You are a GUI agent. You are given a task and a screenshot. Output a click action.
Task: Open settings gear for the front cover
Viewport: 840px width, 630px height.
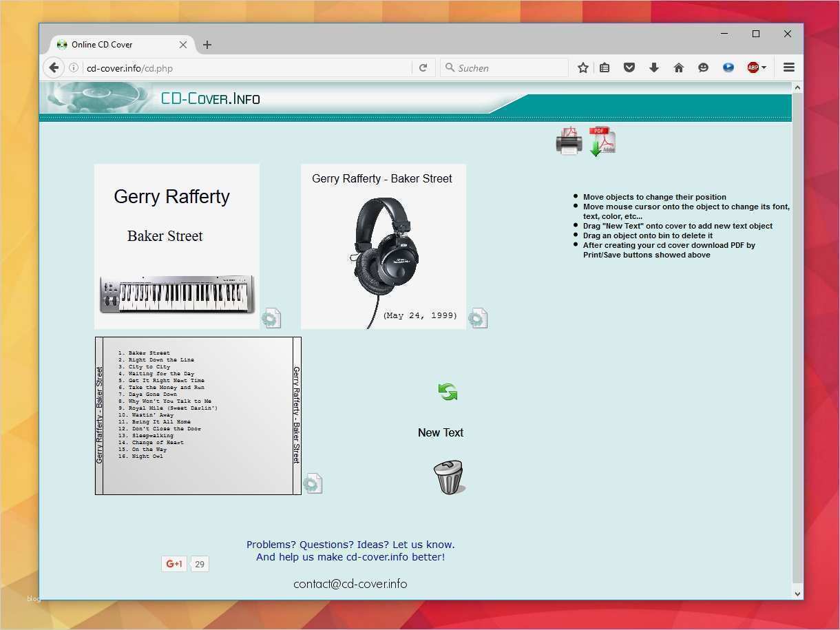[271, 318]
